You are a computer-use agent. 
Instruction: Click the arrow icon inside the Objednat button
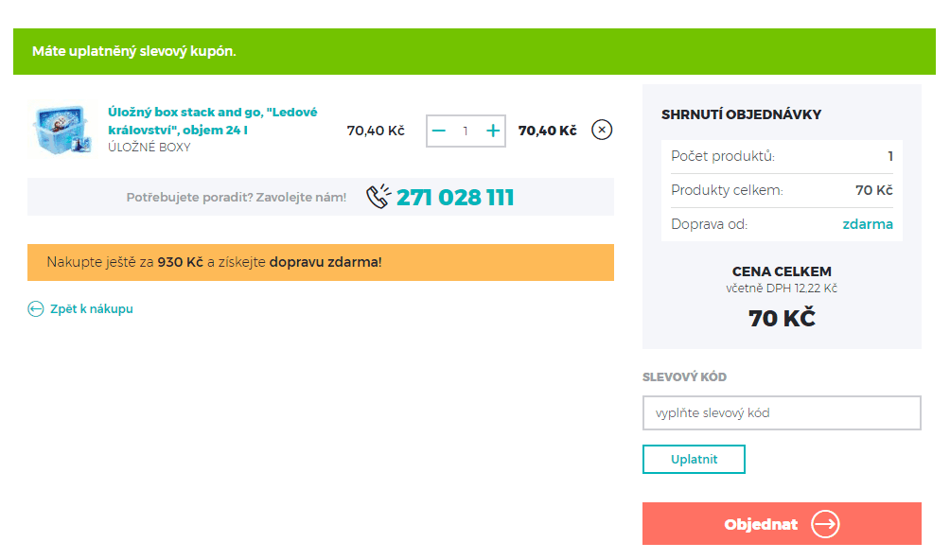pos(825,524)
